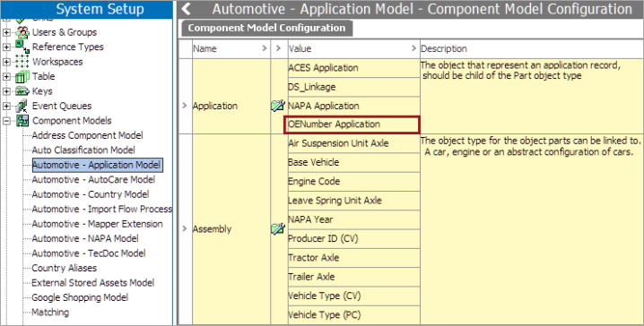
Task: Go back using the left chevron arrow
Action: pos(187,9)
